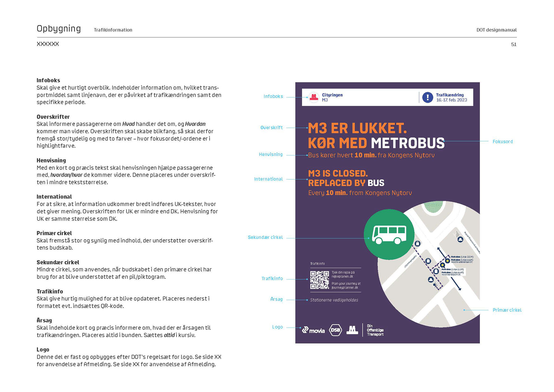Click the Movia logo at poster bottom

tap(313, 330)
